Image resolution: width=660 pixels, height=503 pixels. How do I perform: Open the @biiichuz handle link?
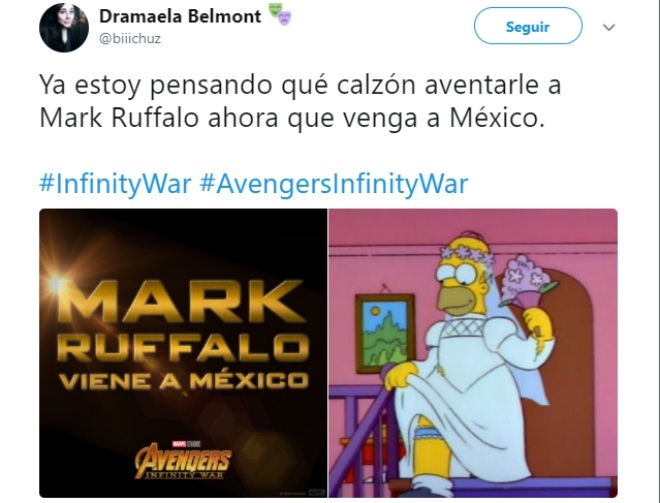coord(130,38)
